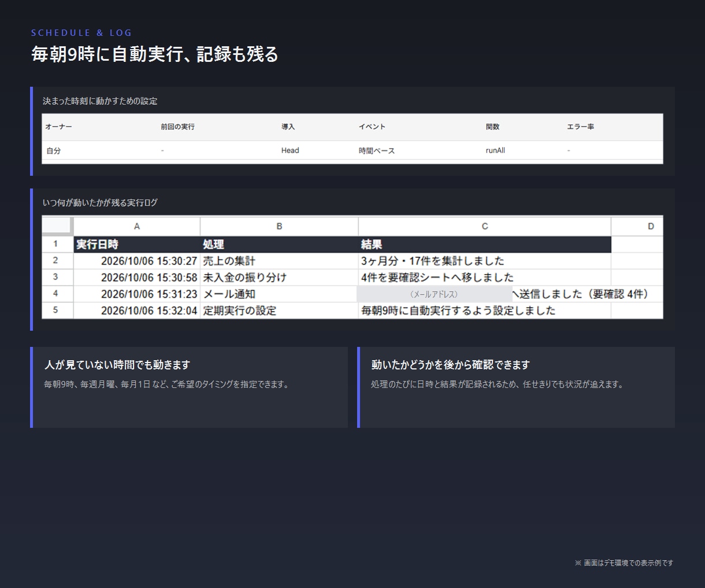Click the 決まった時刻に動かすための設定 caption

click(100, 101)
